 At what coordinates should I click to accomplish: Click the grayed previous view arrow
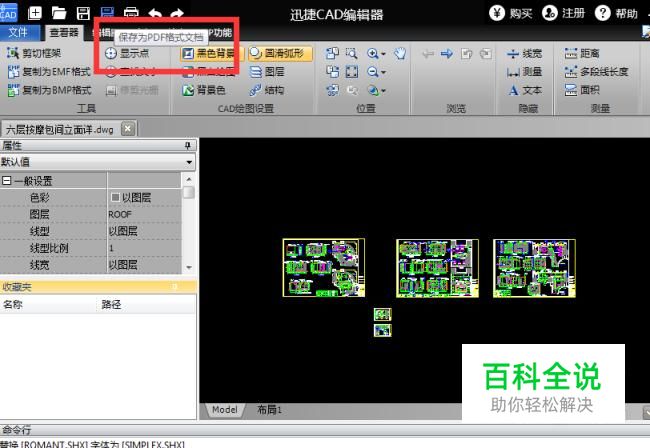coord(427,53)
